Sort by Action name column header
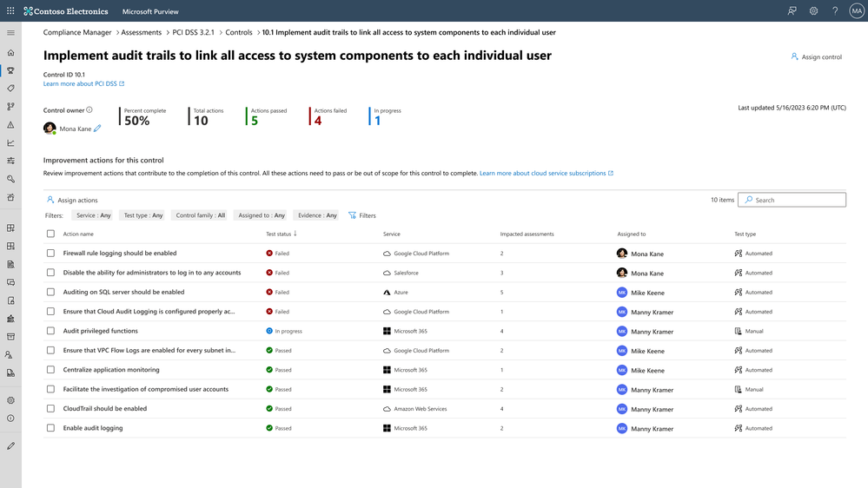 click(78, 234)
